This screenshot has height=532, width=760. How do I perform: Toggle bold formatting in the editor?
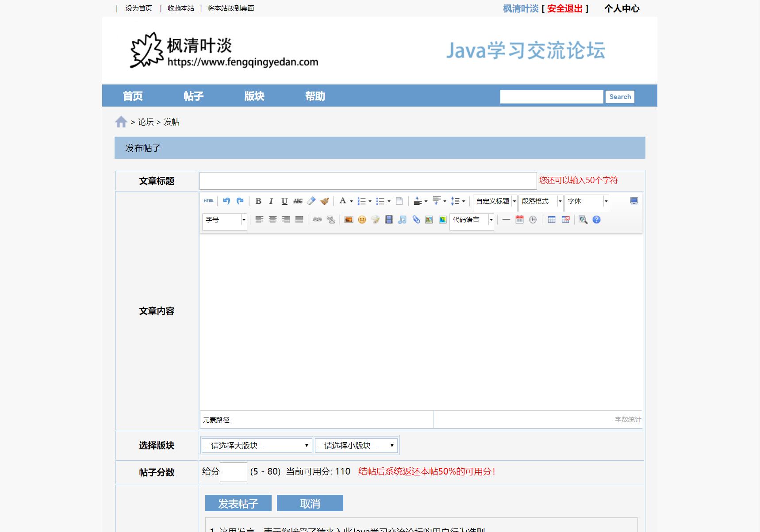pos(258,201)
